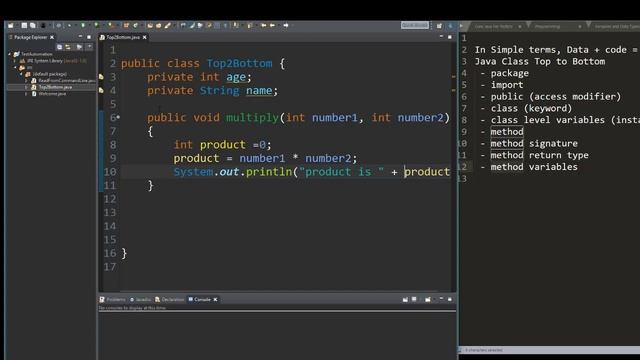Screen dimensions: 640x360
Task: Click the Last Edit Location arrow icon
Action: pos(263,25)
